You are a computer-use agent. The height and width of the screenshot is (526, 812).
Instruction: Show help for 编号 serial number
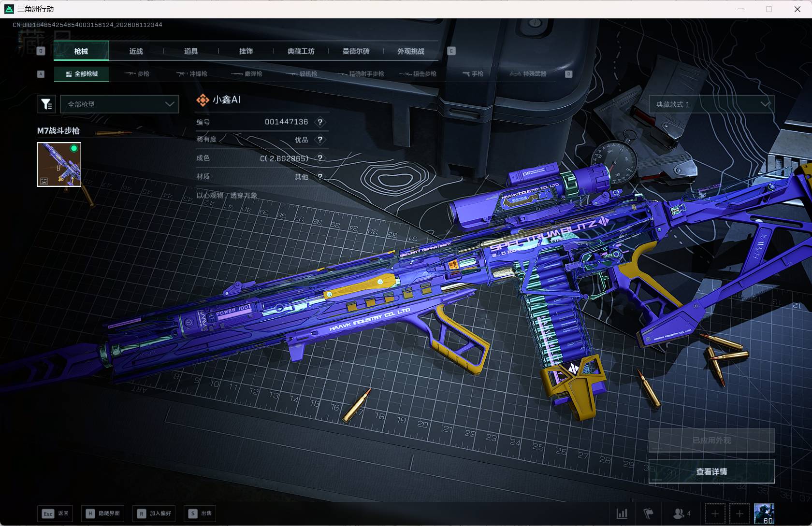click(320, 122)
